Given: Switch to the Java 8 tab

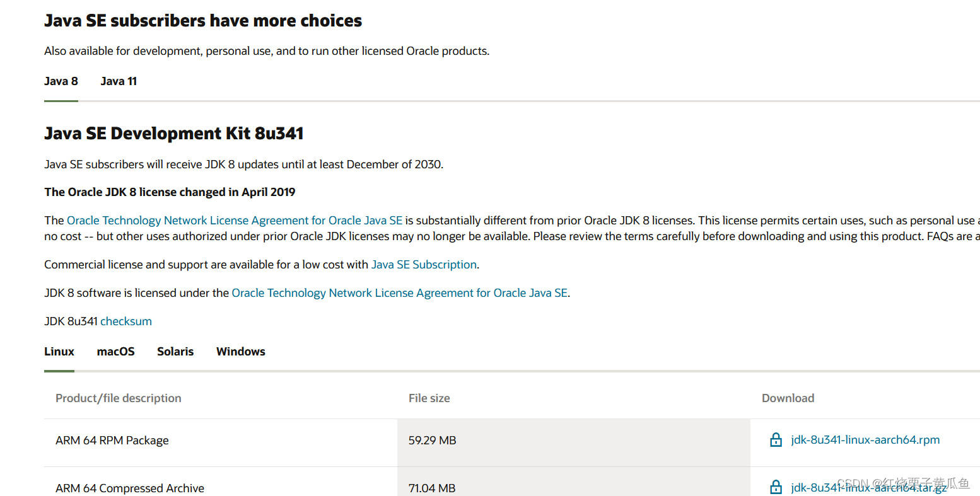Looking at the screenshot, I should pyautogui.click(x=61, y=81).
